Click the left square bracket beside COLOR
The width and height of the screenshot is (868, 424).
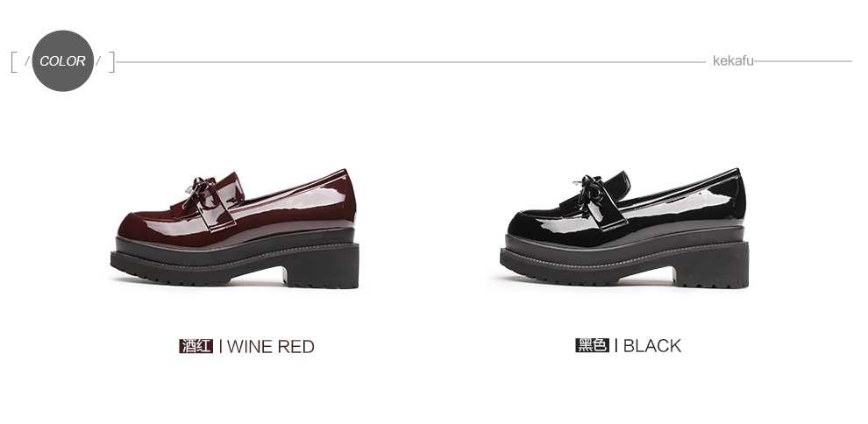pos(14,62)
